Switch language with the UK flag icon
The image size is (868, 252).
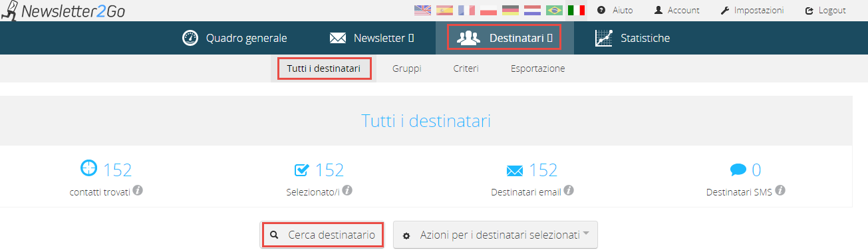pyautogui.click(x=422, y=10)
